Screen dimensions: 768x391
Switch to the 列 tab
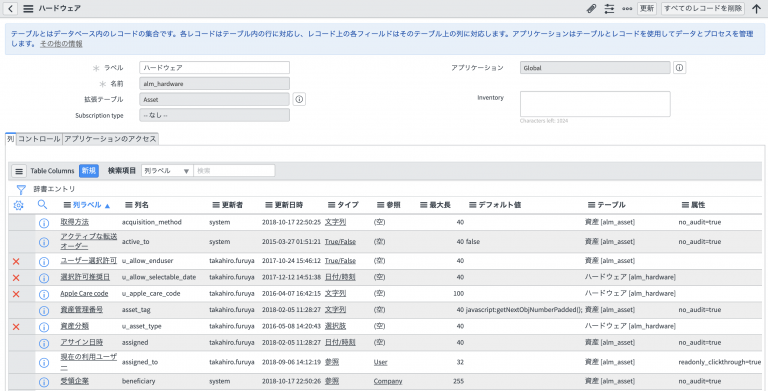(11, 139)
